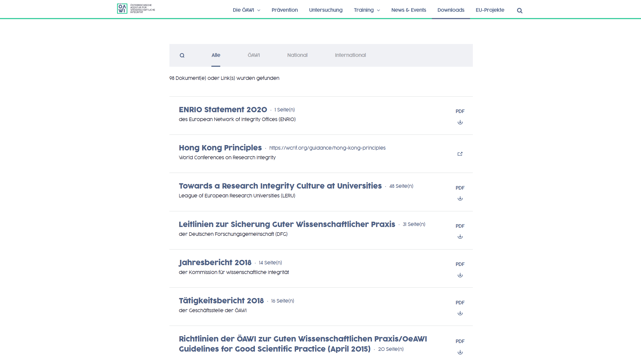Click the '31 Seite(n)' page count
Viewport: 641px width, 364px height.
(x=414, y=224)
